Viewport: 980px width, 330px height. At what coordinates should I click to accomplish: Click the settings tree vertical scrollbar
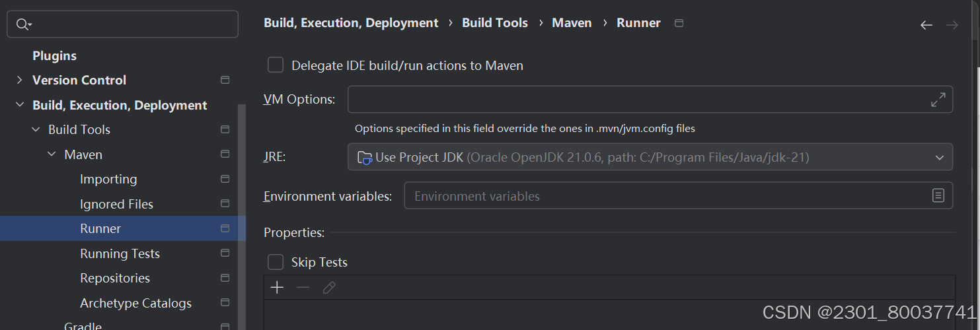pos(242,218)
